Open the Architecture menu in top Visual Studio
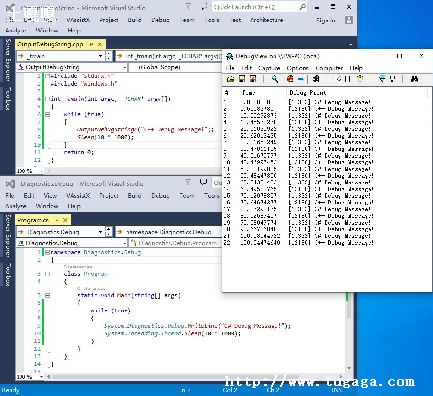 click(x=266, y=20)
